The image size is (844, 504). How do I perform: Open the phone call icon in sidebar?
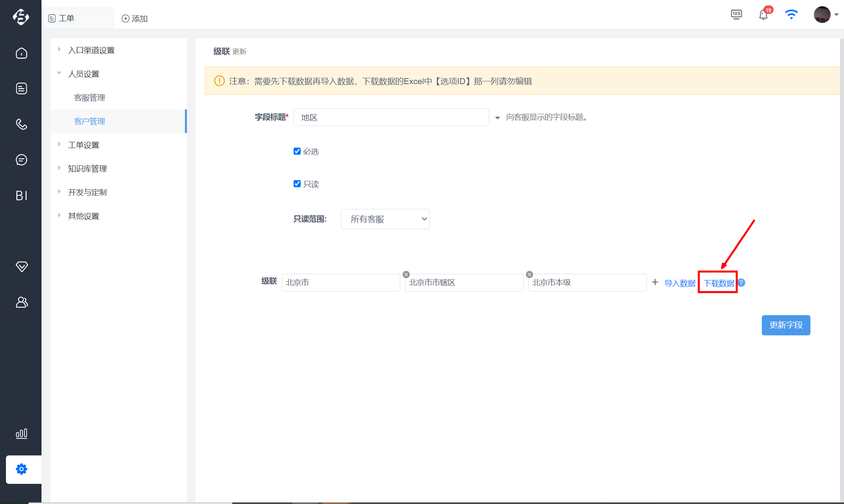(x=21, y=124)
